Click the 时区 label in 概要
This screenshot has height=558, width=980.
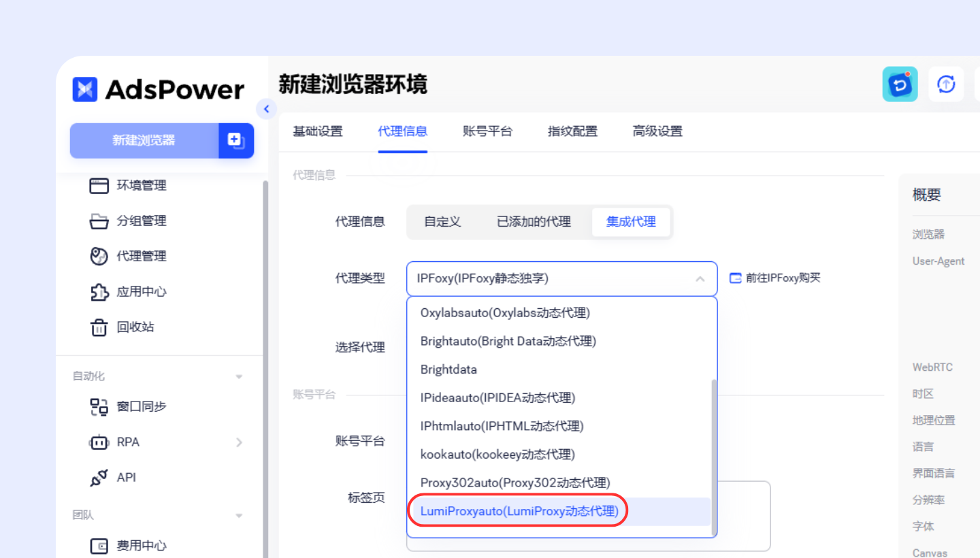(923, 394)
